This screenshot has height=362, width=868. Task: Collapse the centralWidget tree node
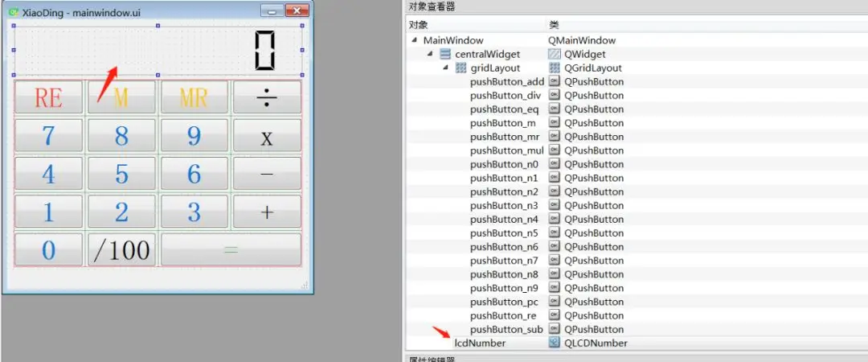pyautogui.click(x=430, y=55)
